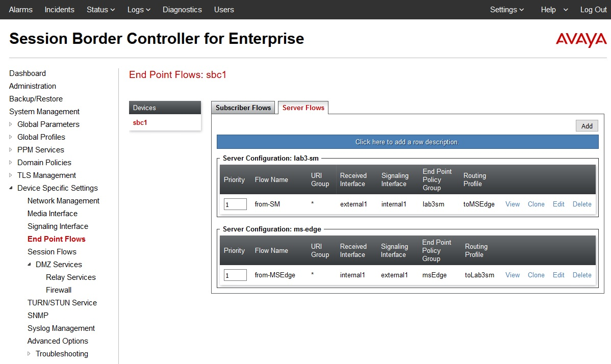Open Global Profiles label
The width and height of the screenshot is (611, 364).
click(41, 137)
